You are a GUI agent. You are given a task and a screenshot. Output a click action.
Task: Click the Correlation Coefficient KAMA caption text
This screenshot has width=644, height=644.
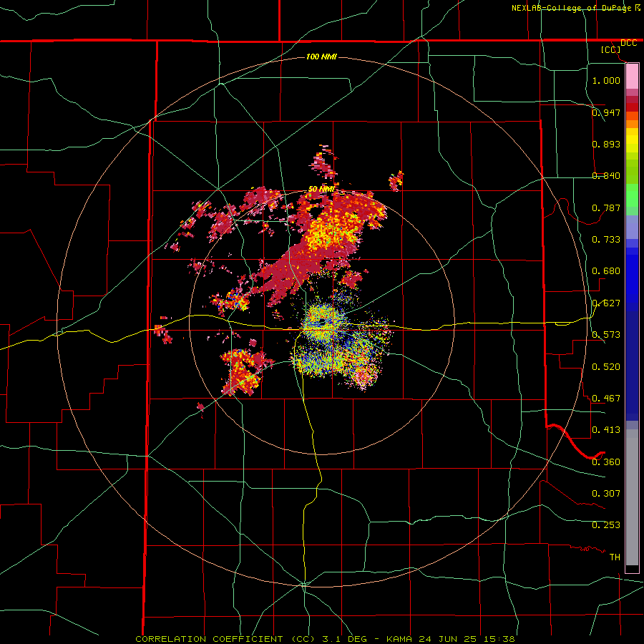tap(325, 639)
